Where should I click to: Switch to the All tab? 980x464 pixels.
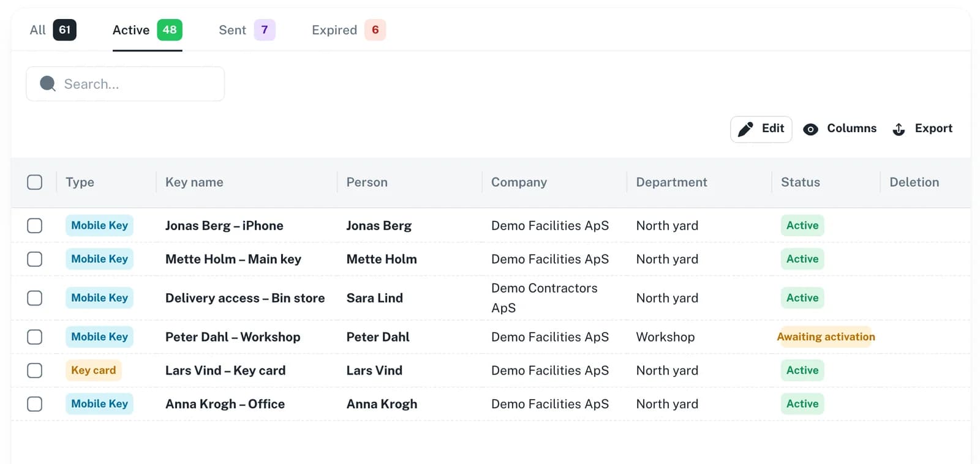(x=53, y=30)
